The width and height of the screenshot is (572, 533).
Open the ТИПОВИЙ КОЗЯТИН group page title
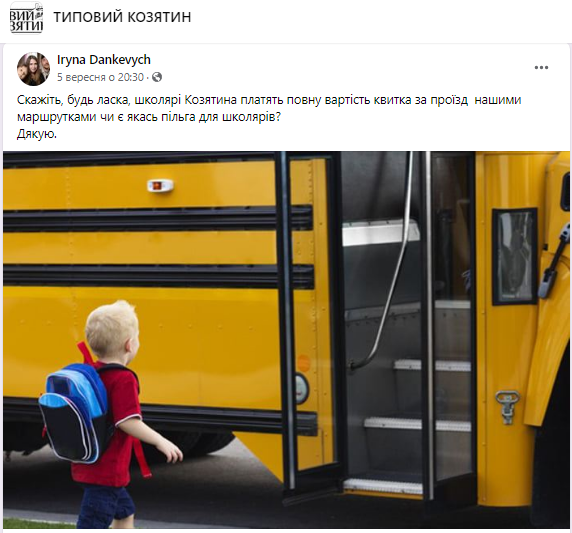(x=122, y=17)
